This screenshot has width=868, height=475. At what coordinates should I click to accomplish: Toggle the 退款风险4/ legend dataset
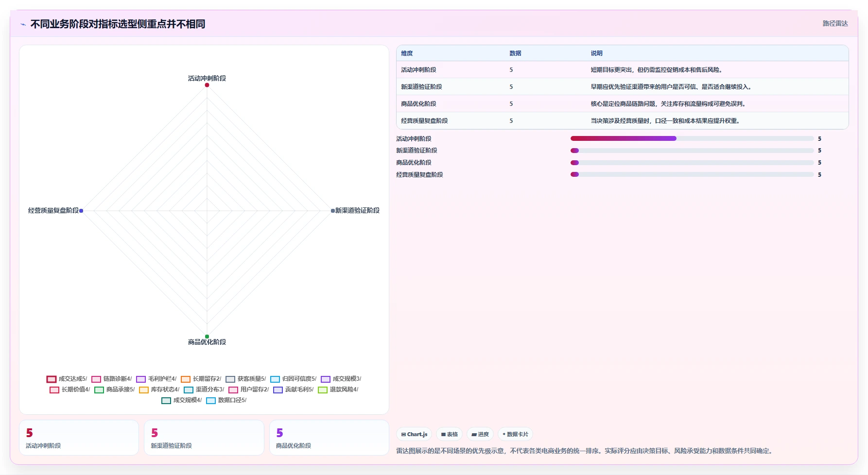[338, 390]
